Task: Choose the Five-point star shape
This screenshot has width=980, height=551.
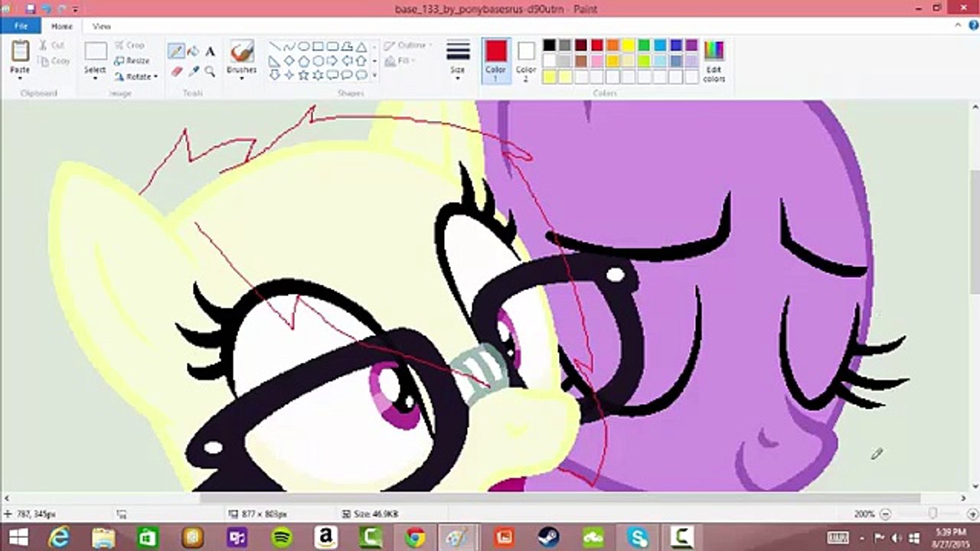Action: pyautogui.click(x=304, y=75)
